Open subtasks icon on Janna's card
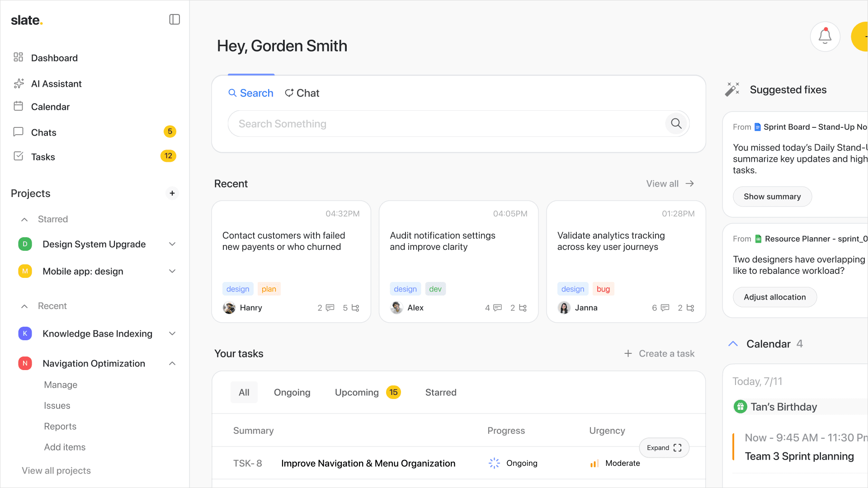This screenshot has height=488, width=868. (x=690, y=308)
